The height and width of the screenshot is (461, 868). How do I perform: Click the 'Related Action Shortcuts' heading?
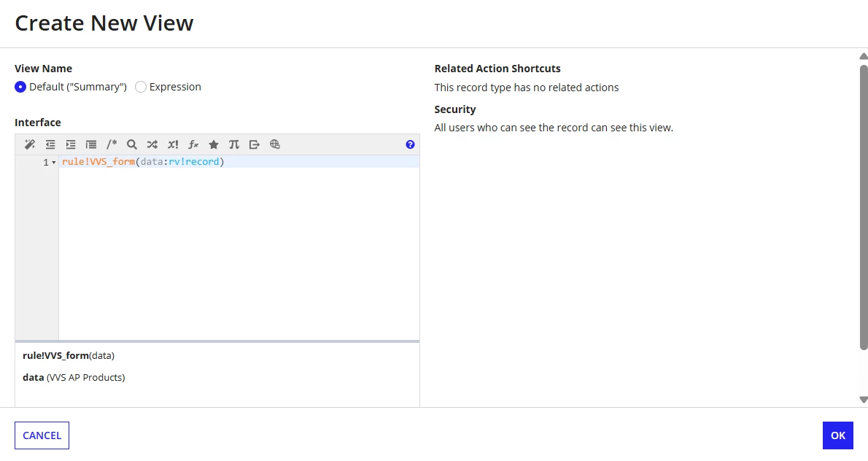click(x=497, y=69)
